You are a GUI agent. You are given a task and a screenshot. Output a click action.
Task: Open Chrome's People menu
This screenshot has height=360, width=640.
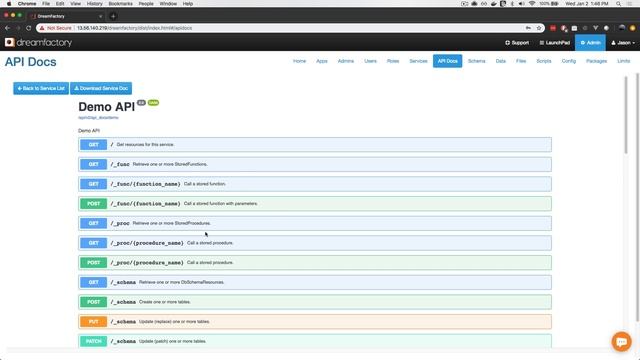click(146, 4)
